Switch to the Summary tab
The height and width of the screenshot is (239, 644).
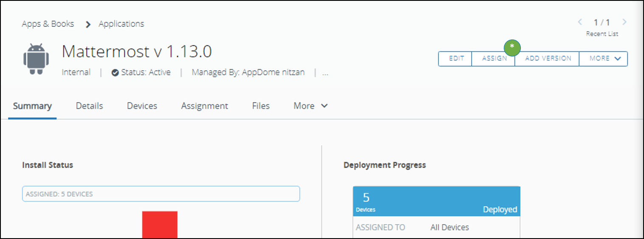click(x=32, y=106)
